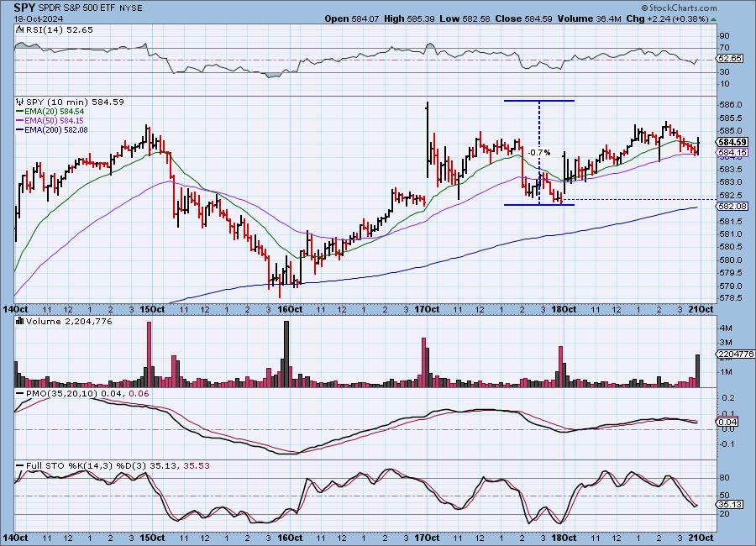Click the boxed 0.04 PMO axis value

(x=727, y=422)
